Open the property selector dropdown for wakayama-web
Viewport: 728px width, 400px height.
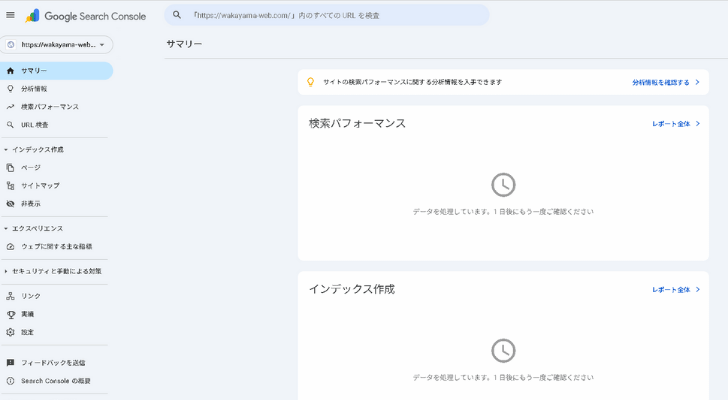57,45
